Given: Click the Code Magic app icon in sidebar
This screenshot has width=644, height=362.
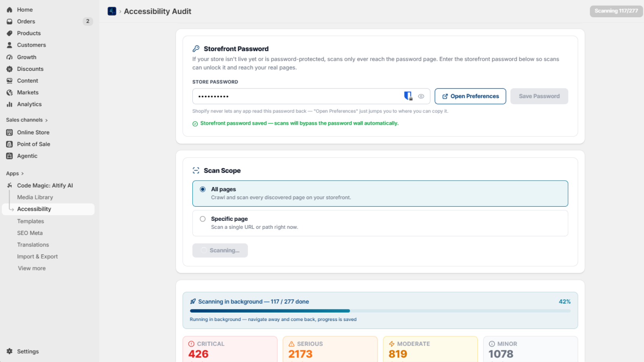Looking at the screenshot, I should pyautogui.click(x=10, y=185).
